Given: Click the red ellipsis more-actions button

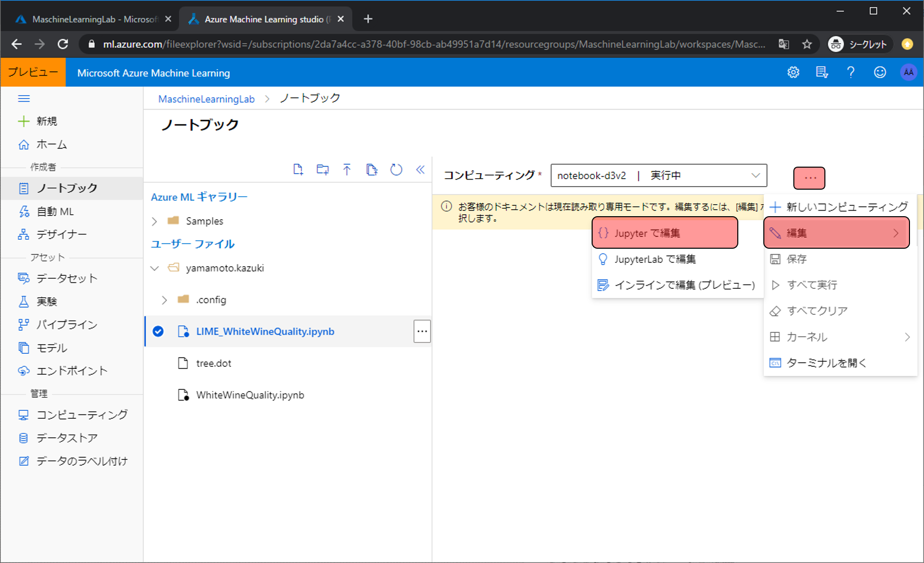Looking at the screenshot, I should pos(809,178).
